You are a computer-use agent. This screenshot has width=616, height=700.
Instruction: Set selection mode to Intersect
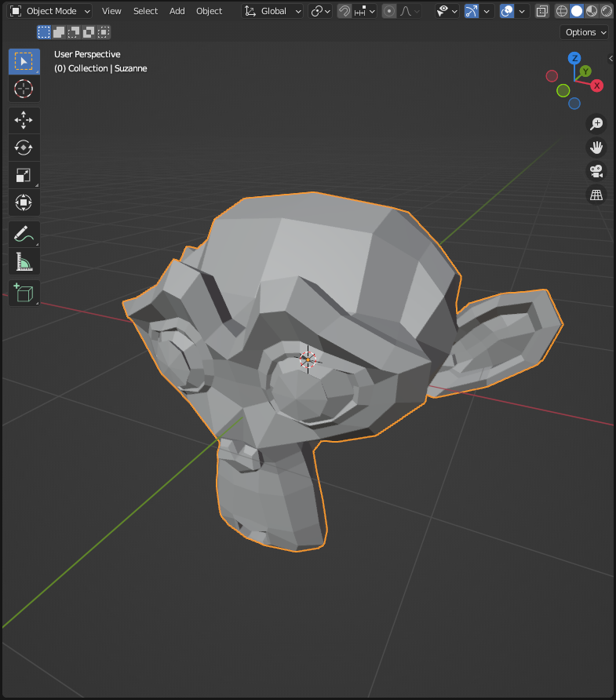tap(104, 32)
